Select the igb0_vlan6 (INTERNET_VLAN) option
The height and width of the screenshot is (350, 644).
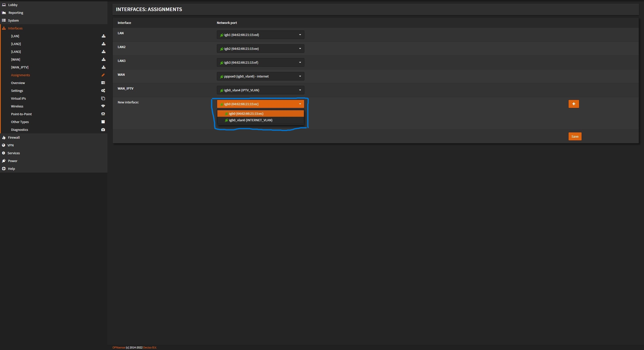click(x=250, y=120)
